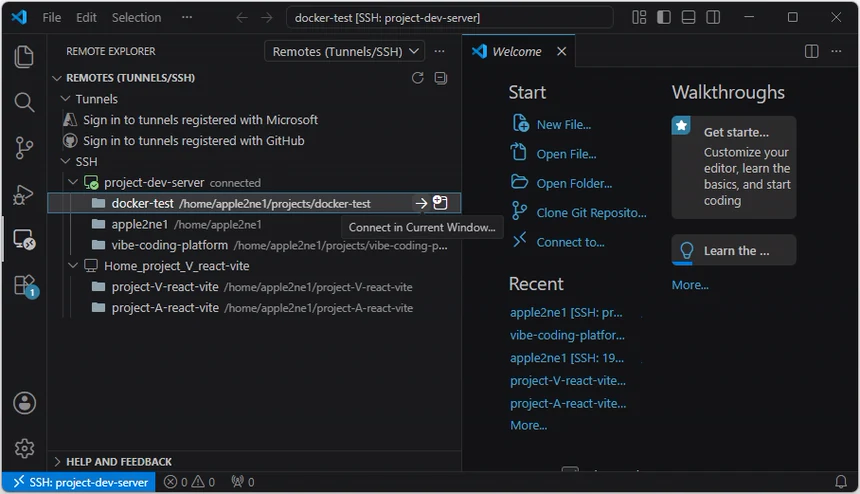Open the Selection menu

(137, 18)
